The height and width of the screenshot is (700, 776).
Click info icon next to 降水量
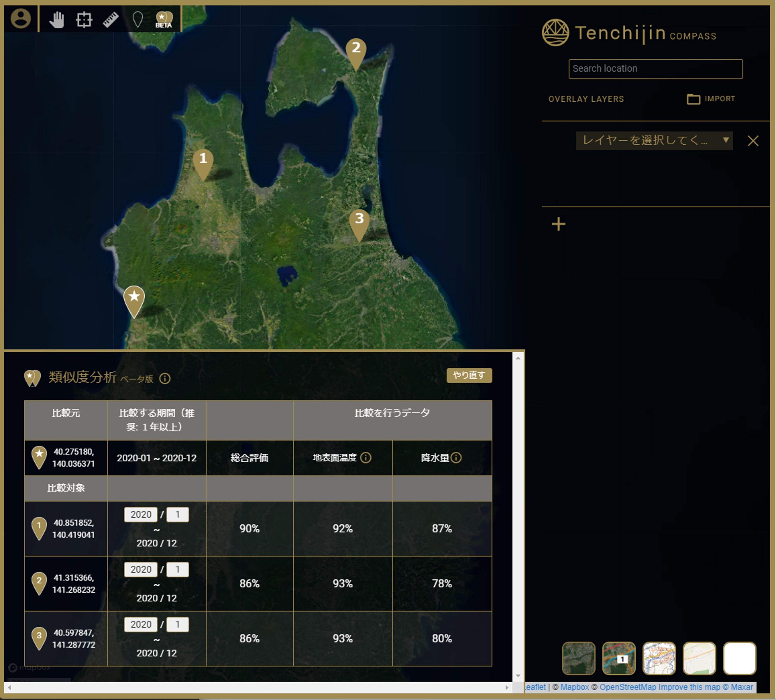coord(456,458)
